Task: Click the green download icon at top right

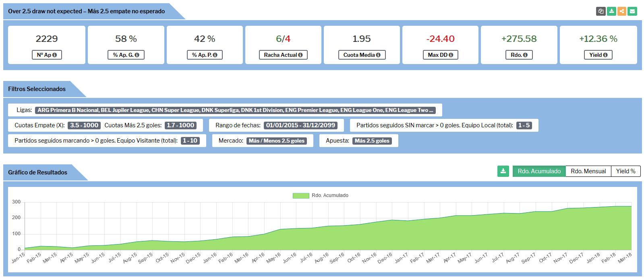Action: (611, 11)
